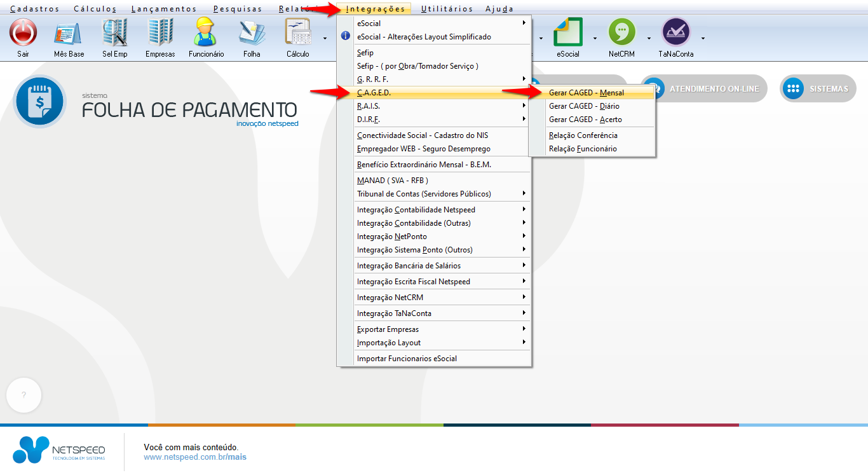The width and height of the screenshot is (868, 475).
Task: Expand the R.A.I.S. submenu
Action: tap(434, 106)
